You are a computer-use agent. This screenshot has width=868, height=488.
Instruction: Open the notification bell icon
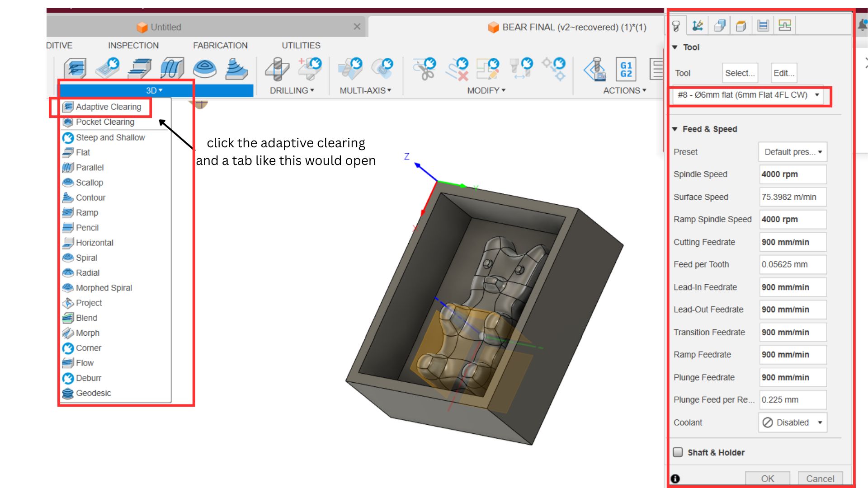point(862,26)
